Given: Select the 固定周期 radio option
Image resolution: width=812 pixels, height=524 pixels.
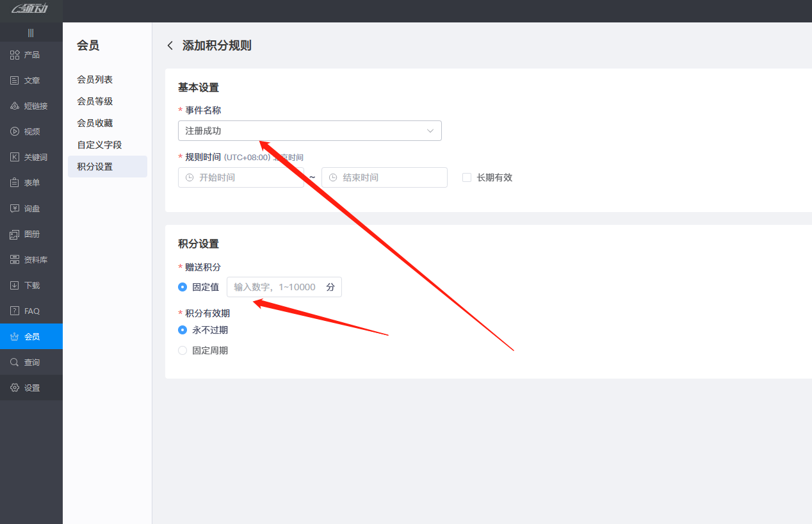Looking at the screenshot, I should (183, 350).
